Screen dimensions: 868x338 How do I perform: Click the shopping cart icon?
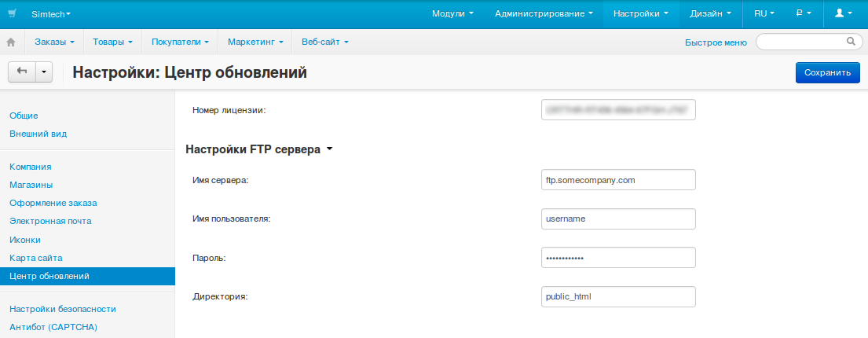pyautogui.click(x=12, y=14)
